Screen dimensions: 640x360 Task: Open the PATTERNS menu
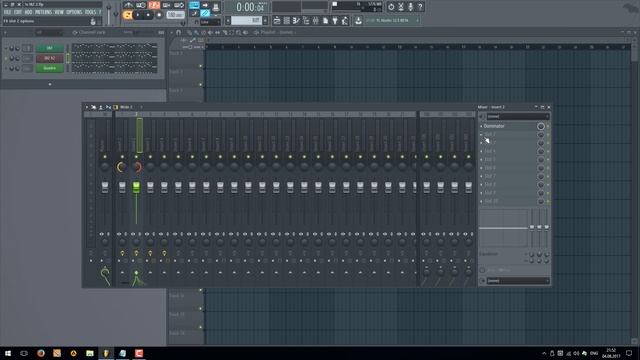click(x=43, y=12)
